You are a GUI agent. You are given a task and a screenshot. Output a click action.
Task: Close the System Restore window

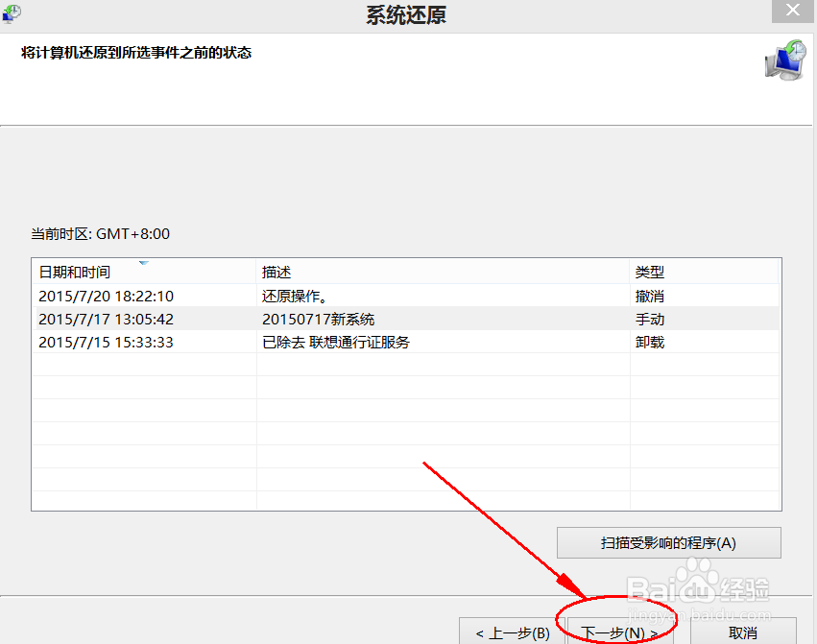point(792,11)
